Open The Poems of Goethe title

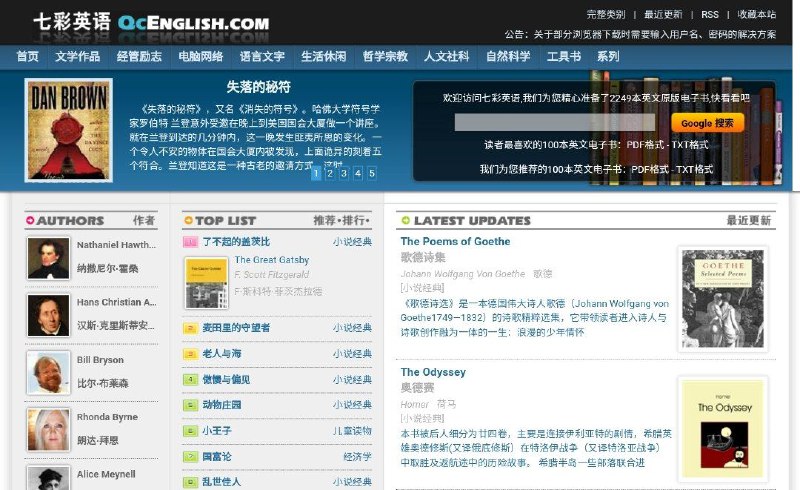click(455, 241)
